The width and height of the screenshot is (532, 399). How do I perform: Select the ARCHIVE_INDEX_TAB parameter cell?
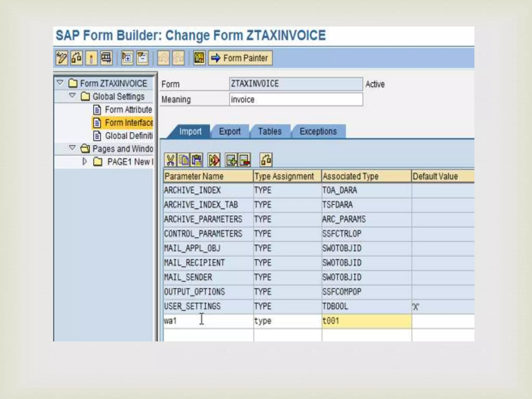(208, 205)
